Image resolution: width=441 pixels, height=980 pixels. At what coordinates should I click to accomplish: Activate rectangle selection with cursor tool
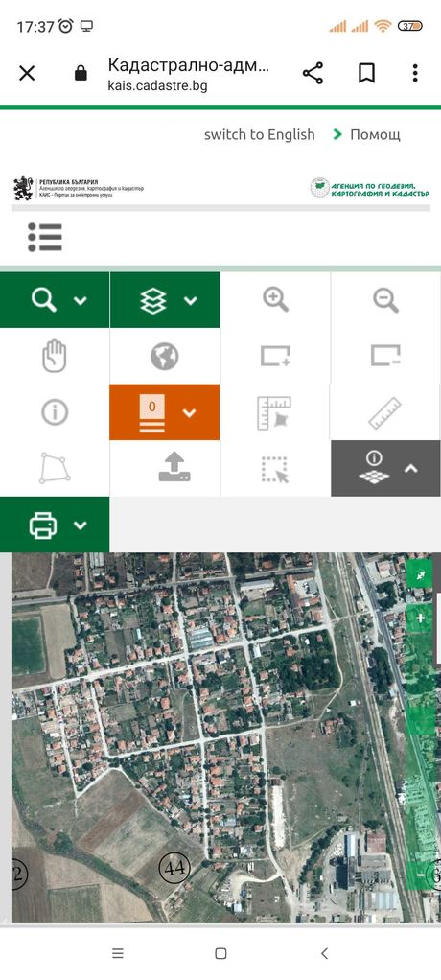click(275, 469)
